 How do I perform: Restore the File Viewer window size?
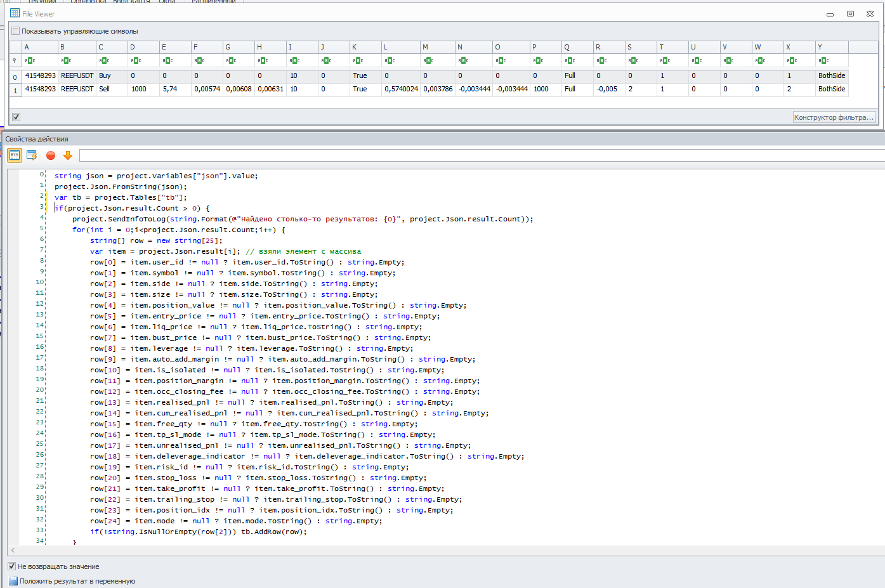click(x=850, y=14)
